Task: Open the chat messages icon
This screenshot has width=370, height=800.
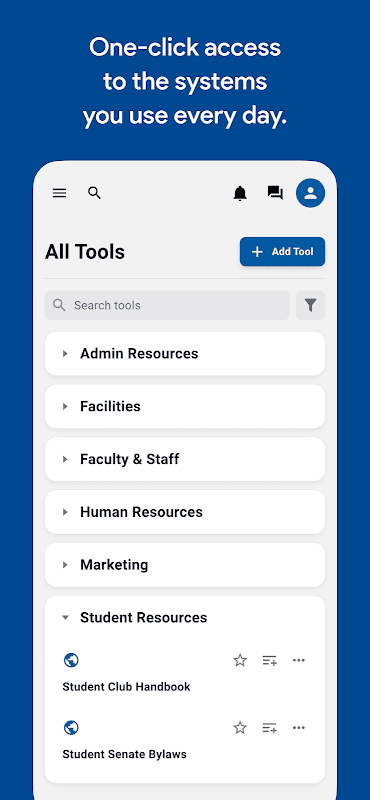Action: coord(275,193)
